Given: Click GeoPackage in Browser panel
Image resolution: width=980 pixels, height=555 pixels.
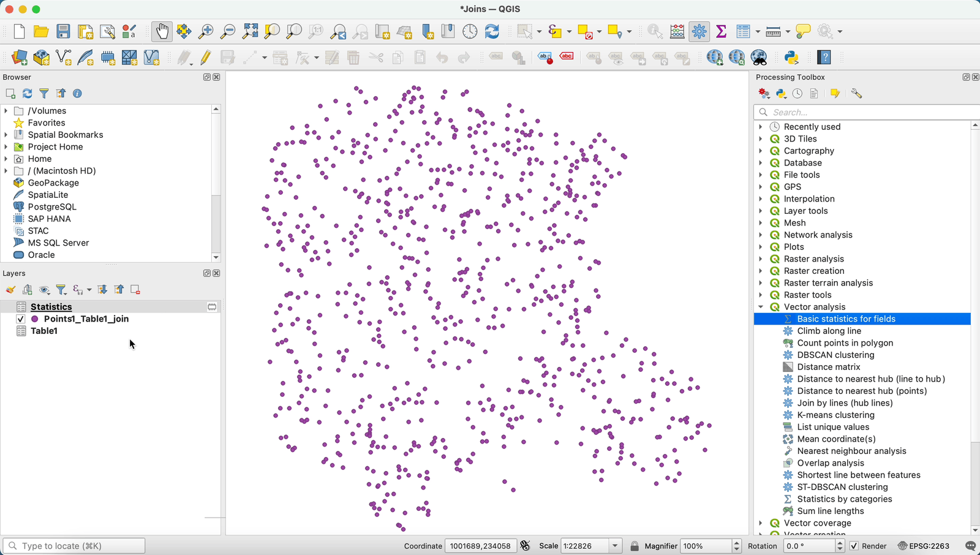Looking at the screenshot, I should (53, 183).
